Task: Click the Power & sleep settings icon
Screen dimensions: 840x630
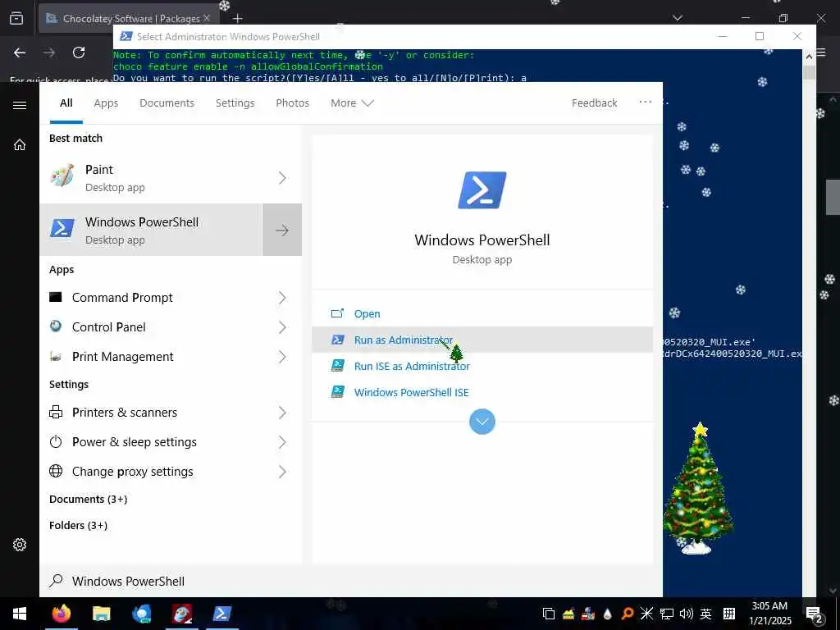Action: click(x=56, y=441)
